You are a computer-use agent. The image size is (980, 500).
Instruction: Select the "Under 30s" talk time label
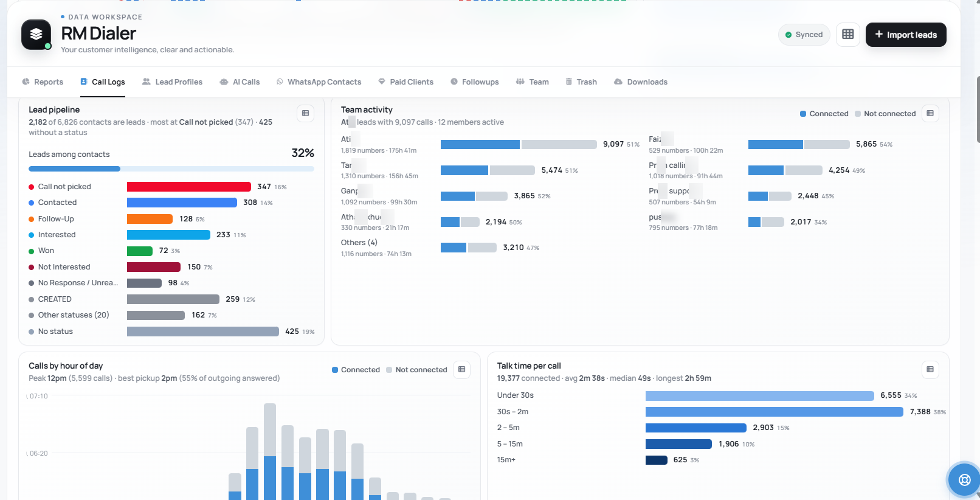516,395
